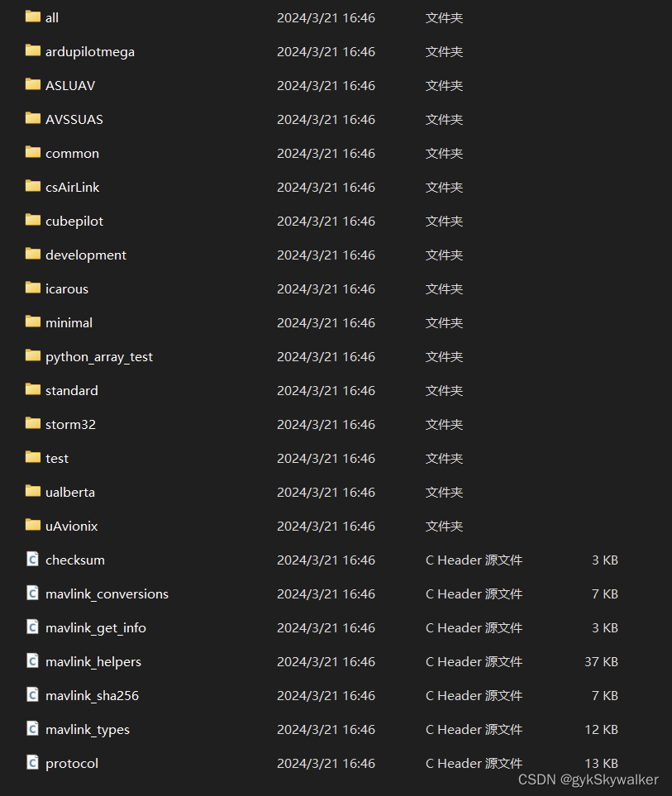672x796 pixels.
Task: Click the csAirLink folder icon
Action: (33, 186)
